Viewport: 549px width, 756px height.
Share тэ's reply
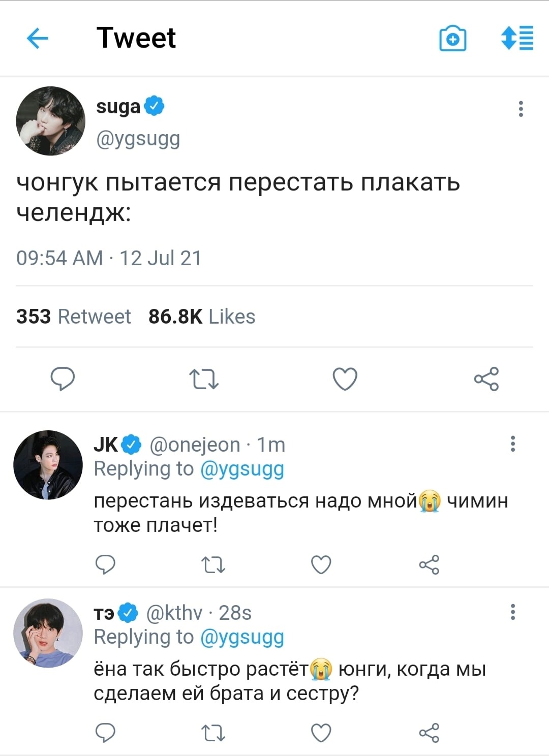click(x=429, y=733)
